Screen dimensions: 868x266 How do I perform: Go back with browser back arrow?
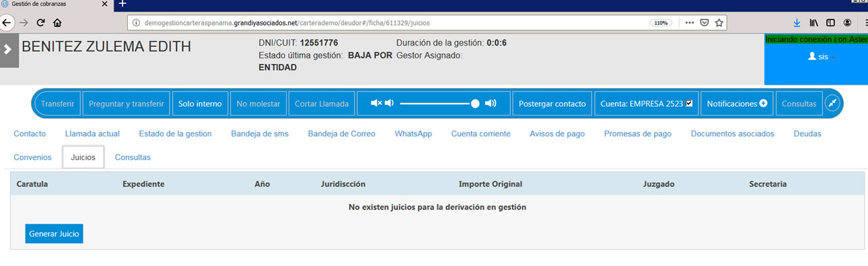tap(6, 22)
